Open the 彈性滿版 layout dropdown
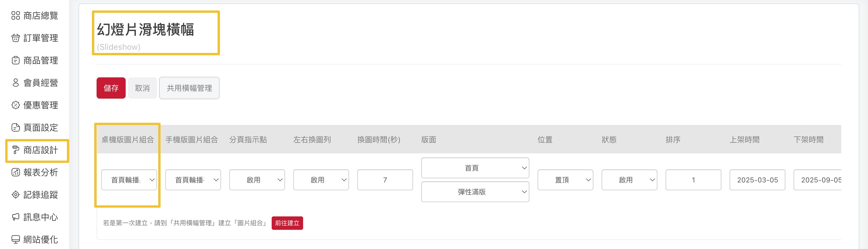Viewport: 868px width, 249px height. (x=475, y=192)
